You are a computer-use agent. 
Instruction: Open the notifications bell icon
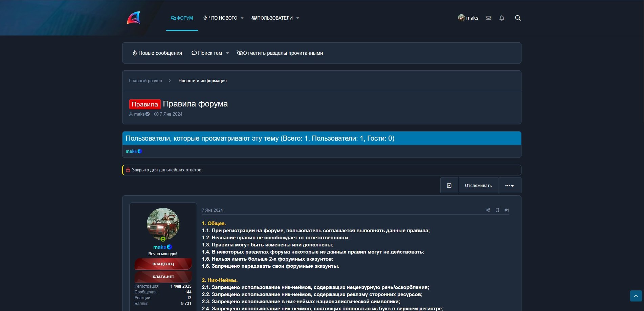coord(502,18)
